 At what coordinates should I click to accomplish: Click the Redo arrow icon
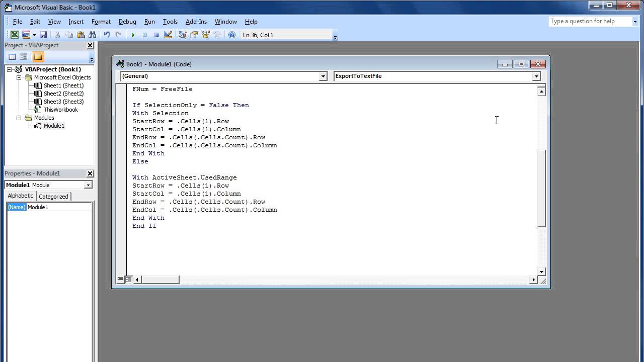(x=118, y=35)
